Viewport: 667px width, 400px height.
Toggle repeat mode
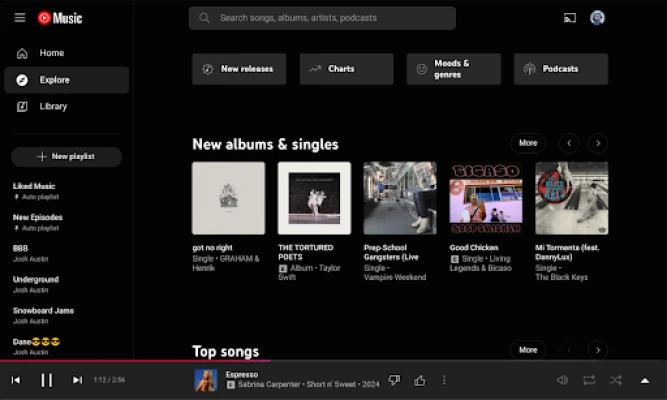(x=589, y=380)
